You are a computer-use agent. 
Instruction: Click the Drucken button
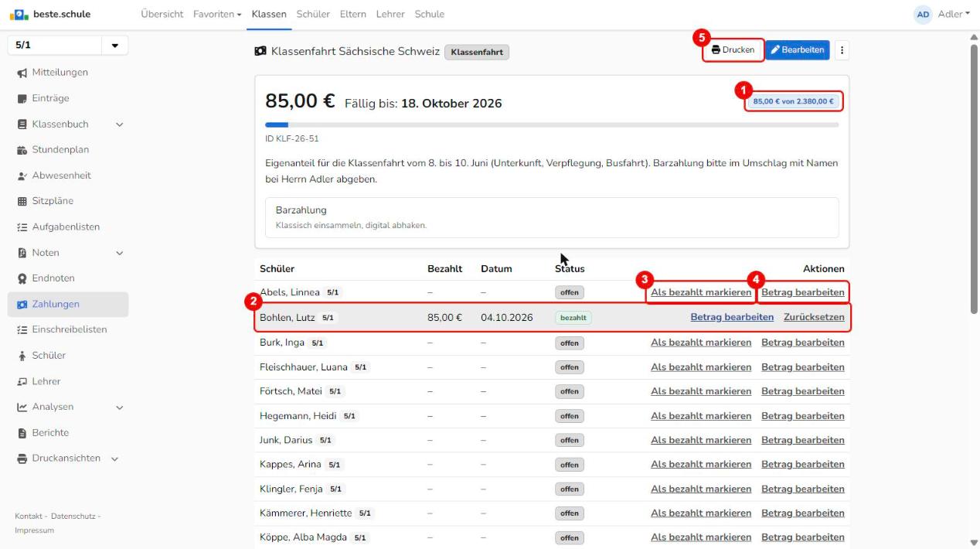click(733, 50)
